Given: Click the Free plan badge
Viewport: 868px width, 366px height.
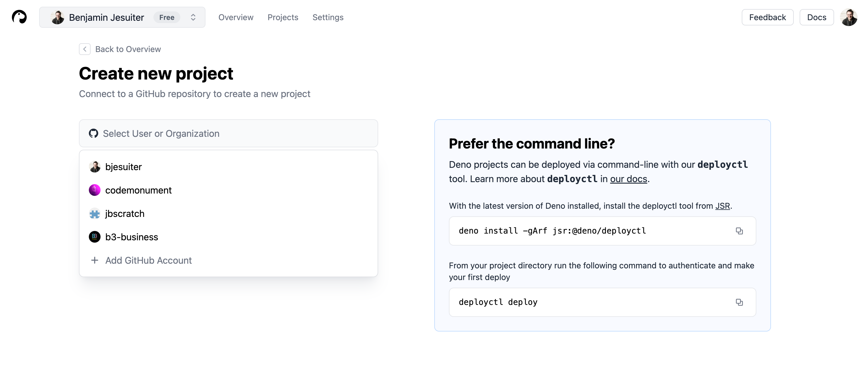Looking at the screenshot, I should pos(167,17).
